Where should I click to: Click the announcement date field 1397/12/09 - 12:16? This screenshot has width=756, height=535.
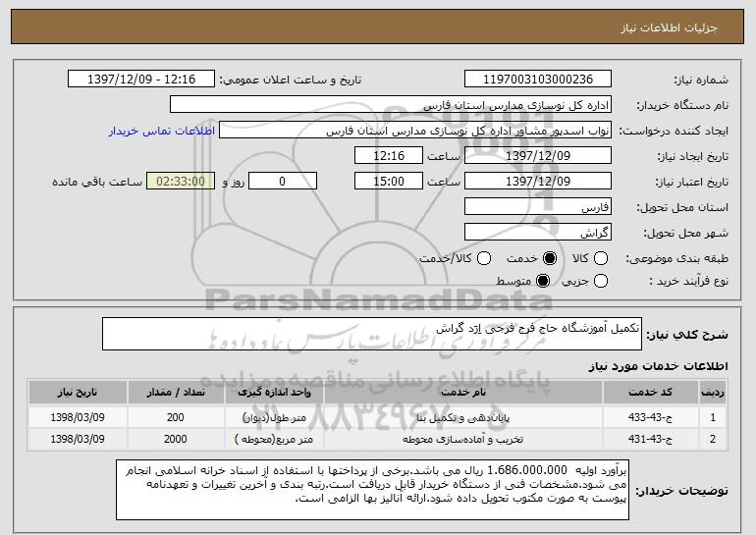[x=141, y=80]
